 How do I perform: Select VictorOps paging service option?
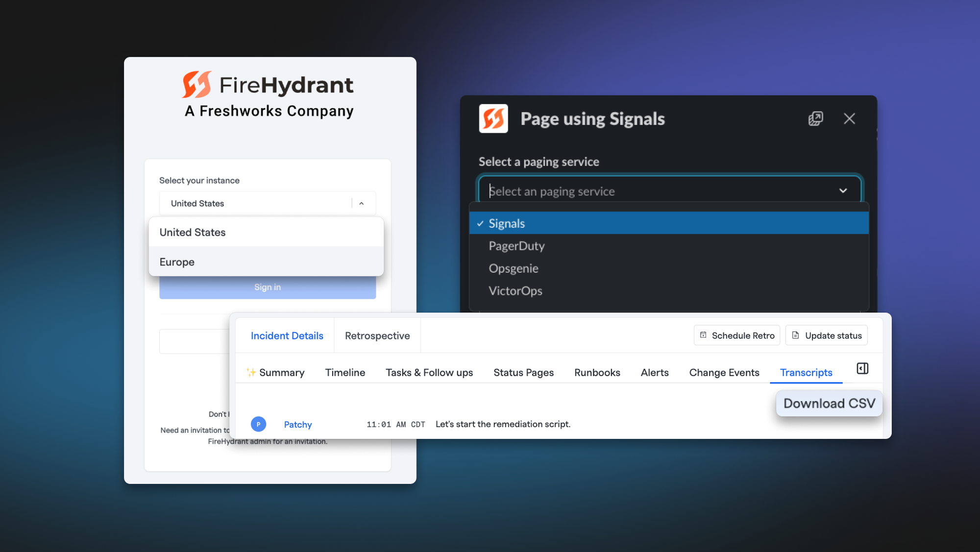(669, 291)
